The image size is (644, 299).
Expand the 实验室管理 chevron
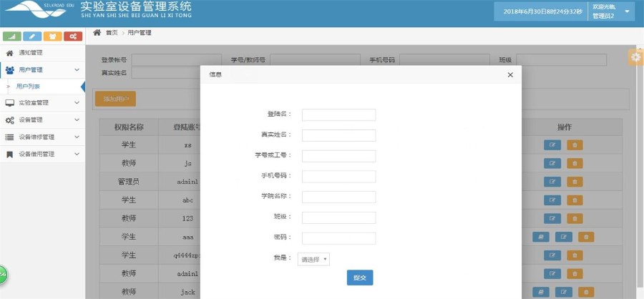pos(77,103)
